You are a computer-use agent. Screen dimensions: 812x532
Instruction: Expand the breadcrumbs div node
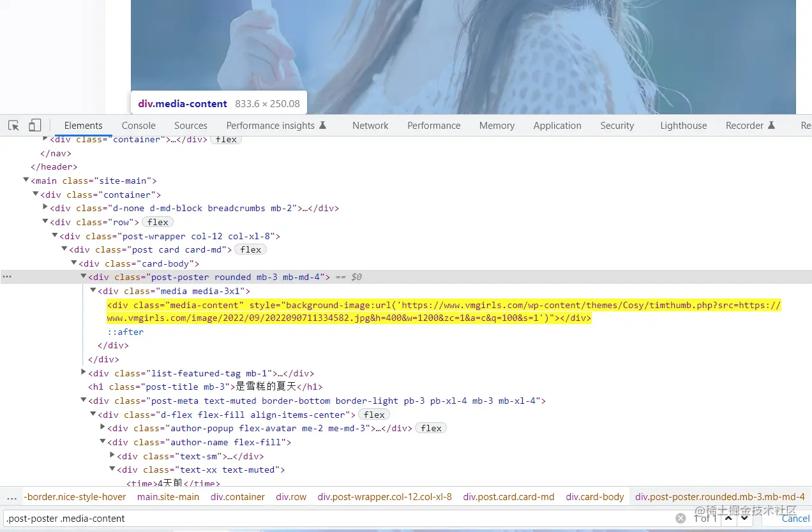click(45, 208)
